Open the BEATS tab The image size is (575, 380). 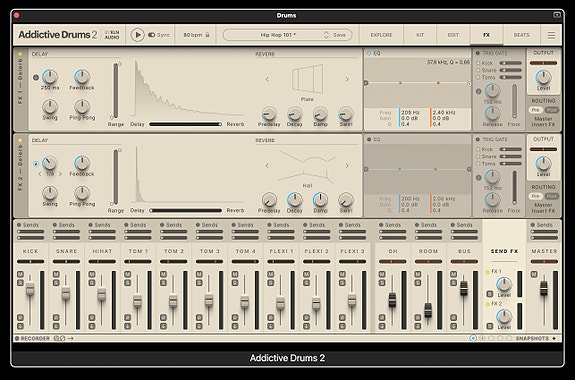click(x=521, y=35)
